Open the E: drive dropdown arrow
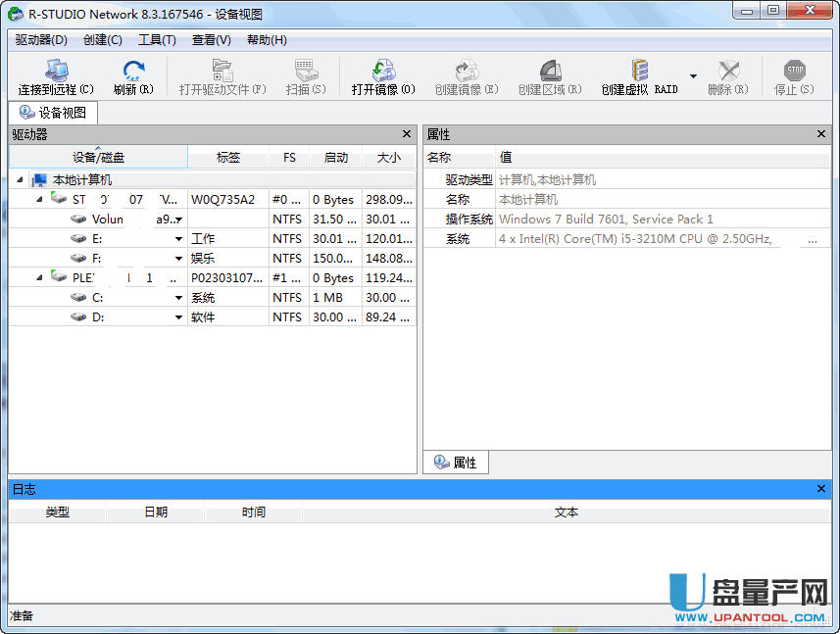The image size is (840, 634). pyautogui.click(x=179, y=239)
